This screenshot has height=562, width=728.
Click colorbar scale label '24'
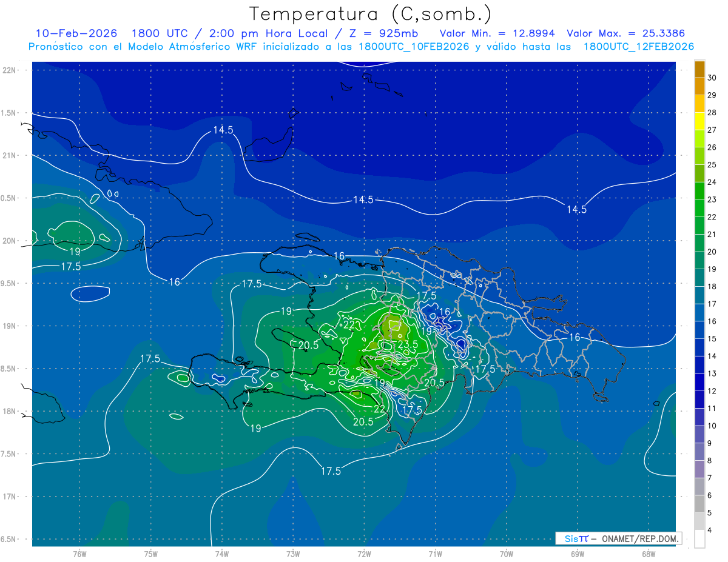pyautogui.click(x=712, y=182)
